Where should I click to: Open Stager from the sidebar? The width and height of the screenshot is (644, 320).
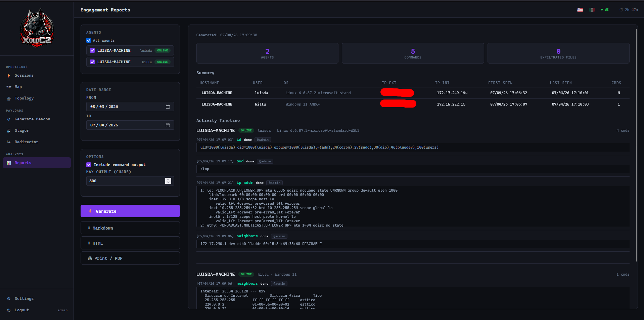coord(21,131)
